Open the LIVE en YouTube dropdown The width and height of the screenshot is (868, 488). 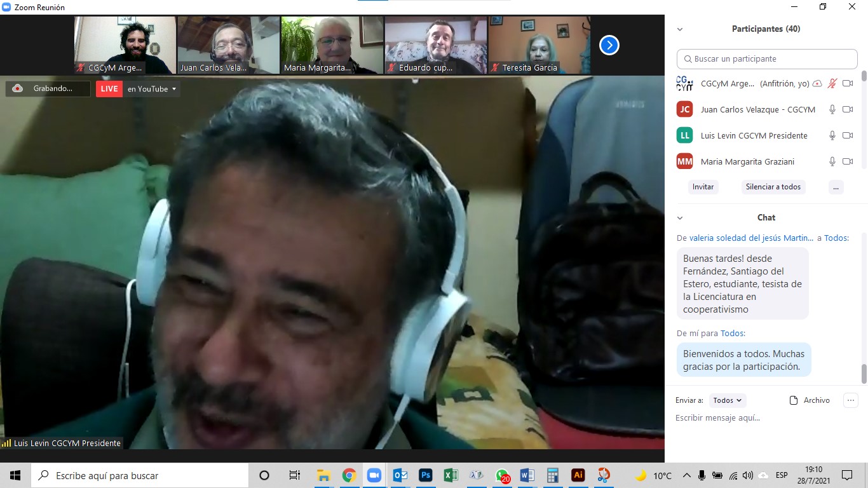(152, 89)
